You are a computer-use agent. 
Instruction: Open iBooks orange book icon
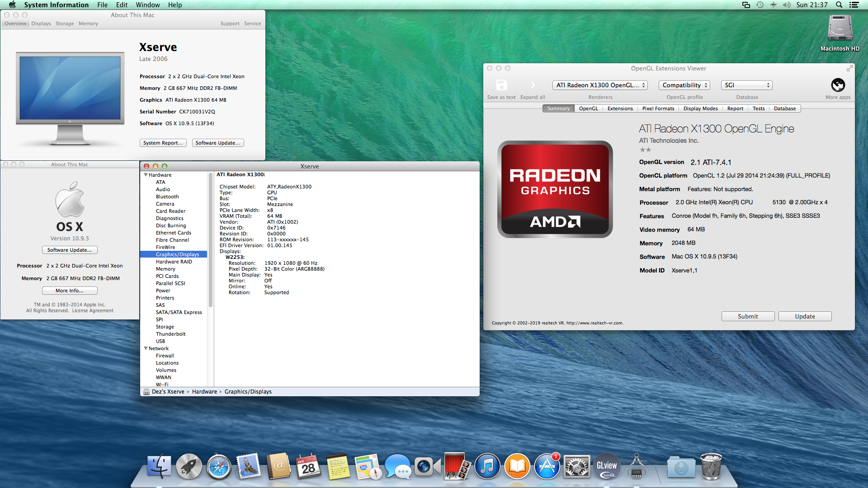[x=517, y=466]
